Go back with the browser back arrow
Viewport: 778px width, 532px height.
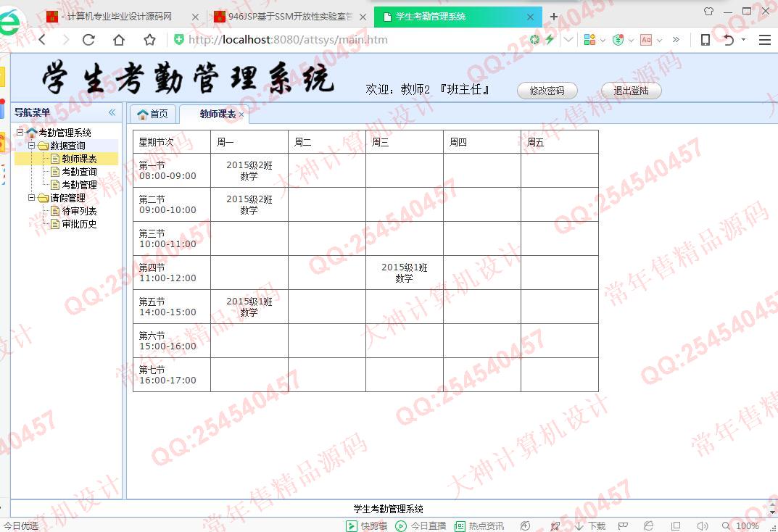pos(42,40)
